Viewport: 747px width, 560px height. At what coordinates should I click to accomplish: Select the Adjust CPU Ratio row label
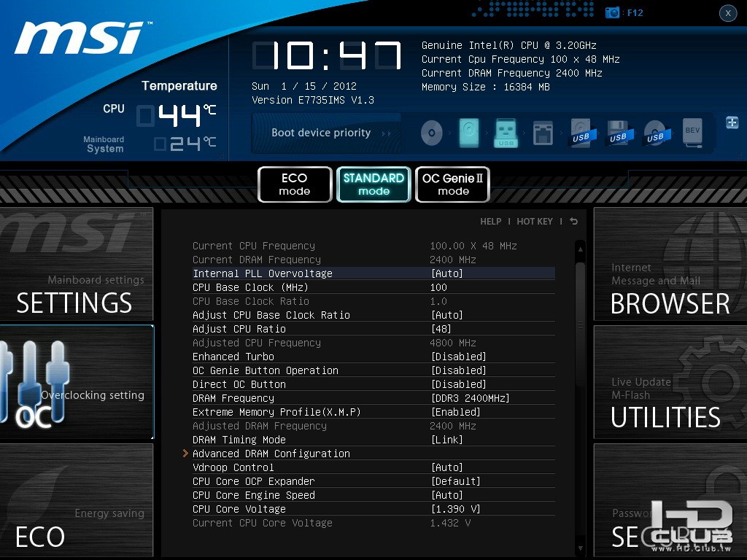click(239, 329)
